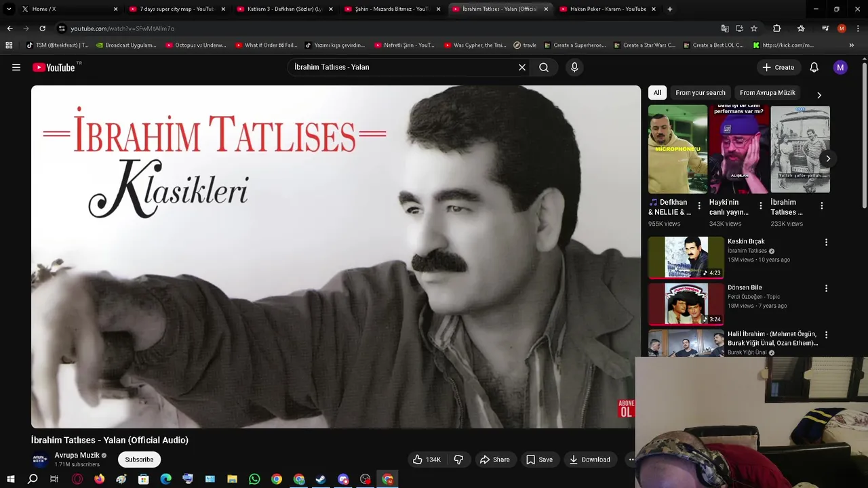
Task: Select the From Avrupa Müzik chip
Action: tap(768, 93)
